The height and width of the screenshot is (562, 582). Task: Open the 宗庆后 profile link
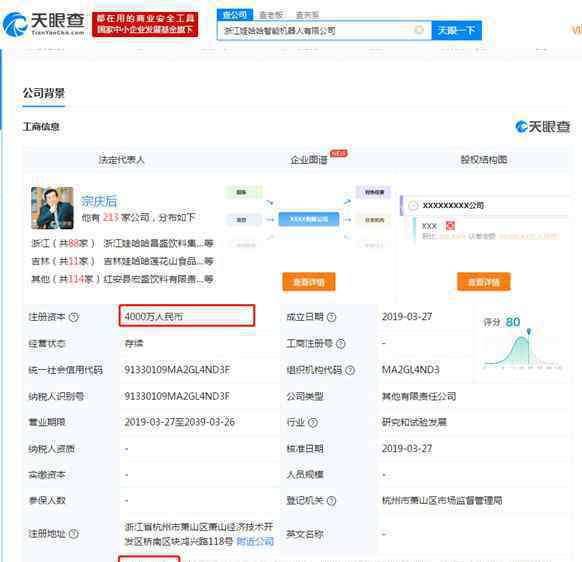coord(99,201)
